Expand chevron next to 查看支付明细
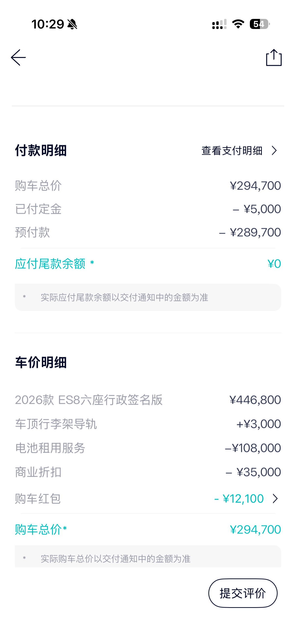 pyautogui.click(x=274, y=151)
